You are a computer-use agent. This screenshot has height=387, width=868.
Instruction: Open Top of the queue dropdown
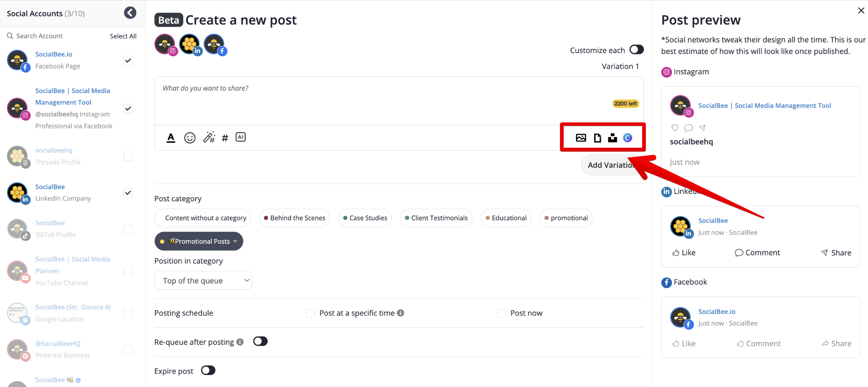(203, 281)
